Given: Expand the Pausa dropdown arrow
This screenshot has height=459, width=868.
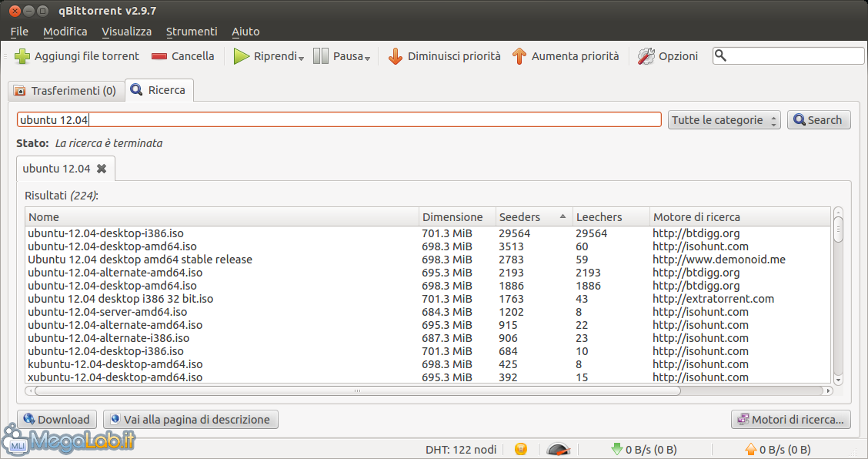Looking at the screenshot, I should click(367, 59).
